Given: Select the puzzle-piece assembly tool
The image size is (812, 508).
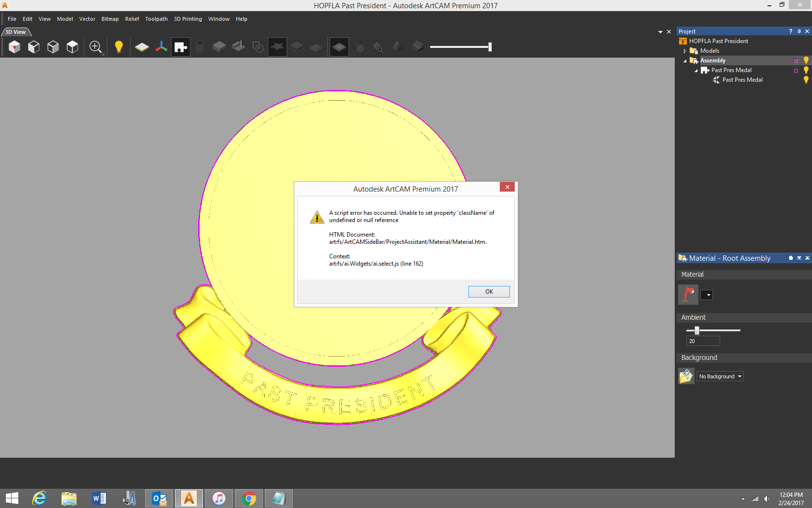Looking at the screenshot, I should [181, 46].
